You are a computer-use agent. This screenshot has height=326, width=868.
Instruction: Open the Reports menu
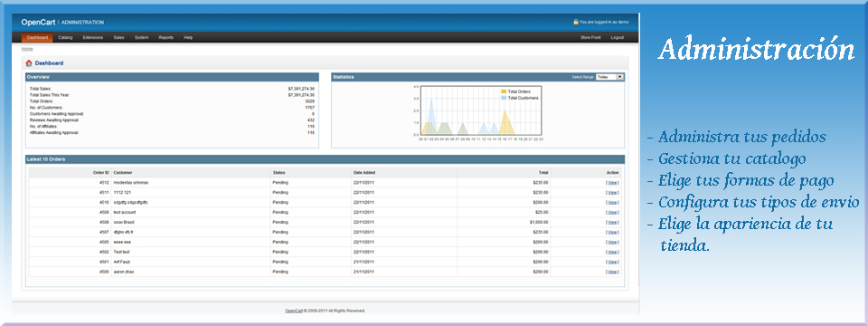pyautogui.click(x=166, y=38)
